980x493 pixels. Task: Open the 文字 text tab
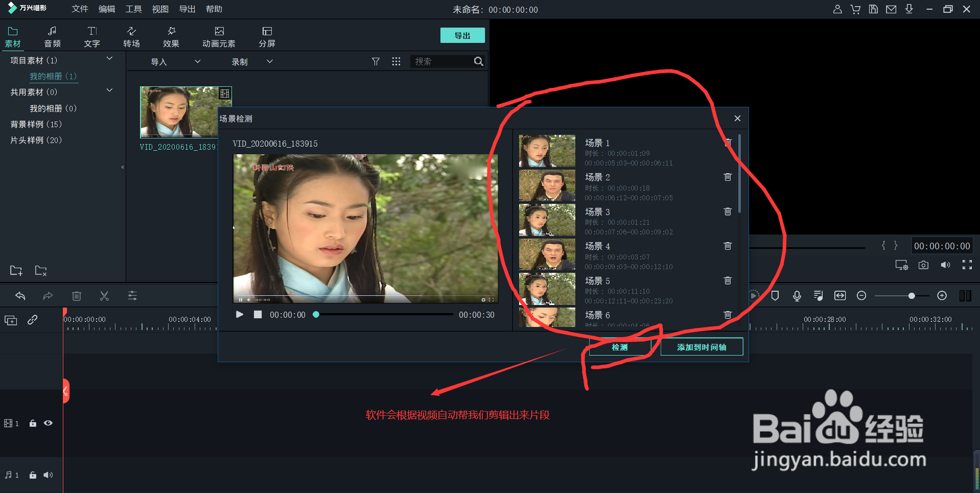[92, 37]
